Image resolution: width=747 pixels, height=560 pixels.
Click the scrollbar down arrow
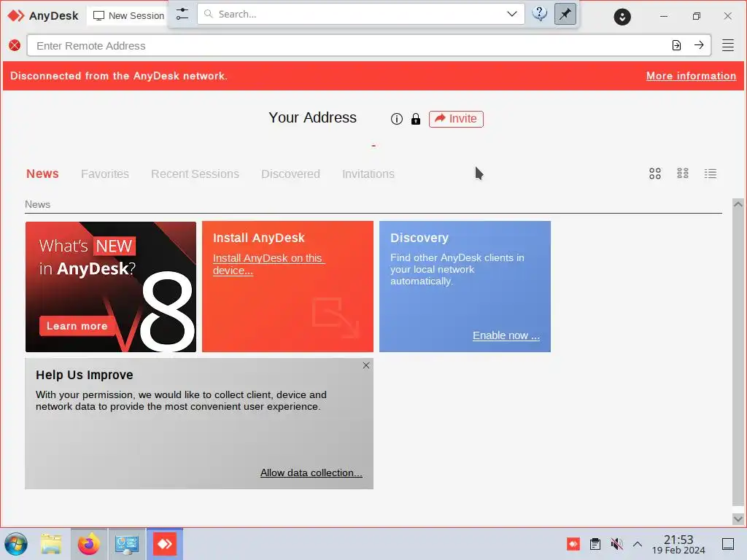738,518
